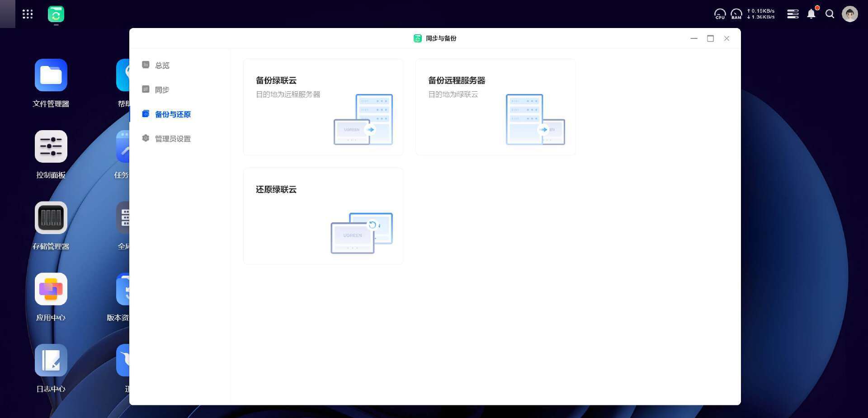Select the 备份与还原 sidebar tab

point(179,114)
